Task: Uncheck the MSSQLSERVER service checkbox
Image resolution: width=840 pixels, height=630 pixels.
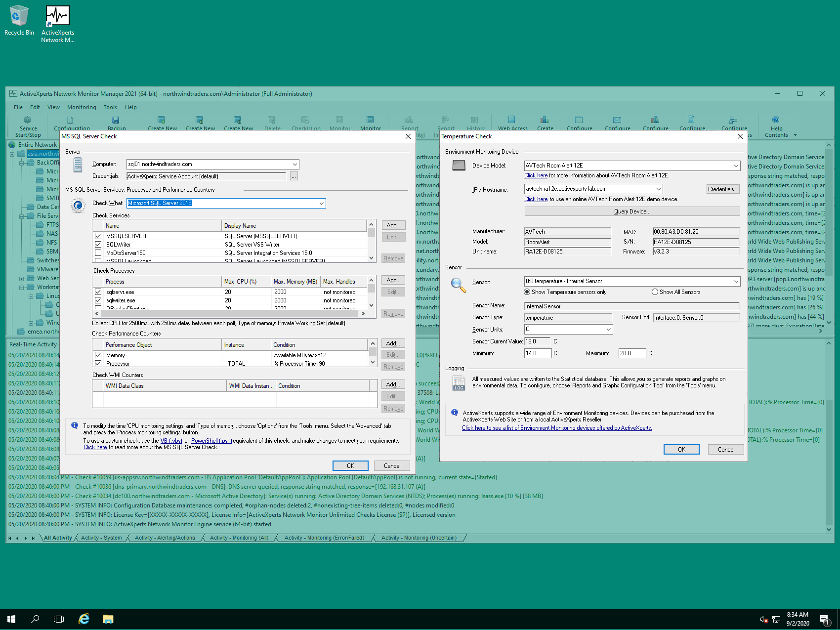Action: click(x=98, y=236)
